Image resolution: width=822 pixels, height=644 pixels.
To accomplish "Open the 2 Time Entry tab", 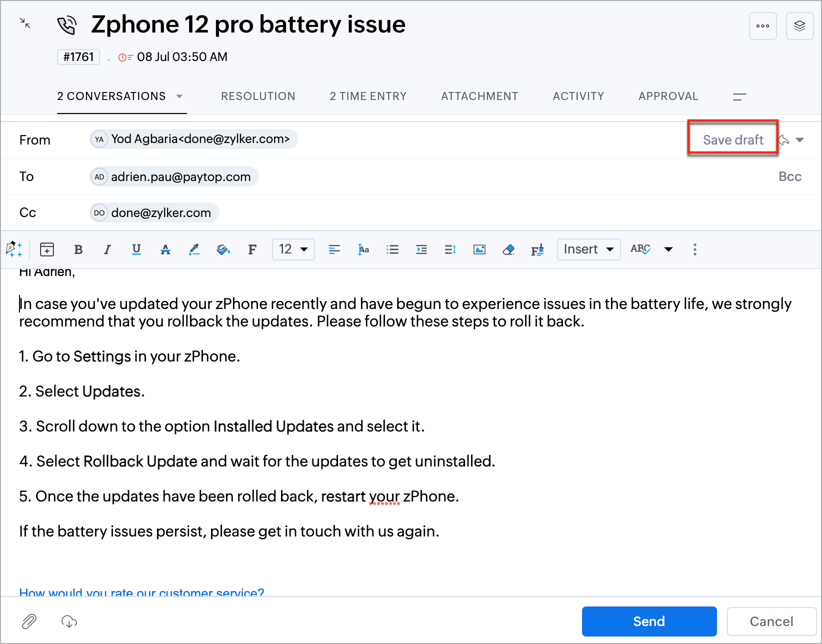I will [368, 96].
